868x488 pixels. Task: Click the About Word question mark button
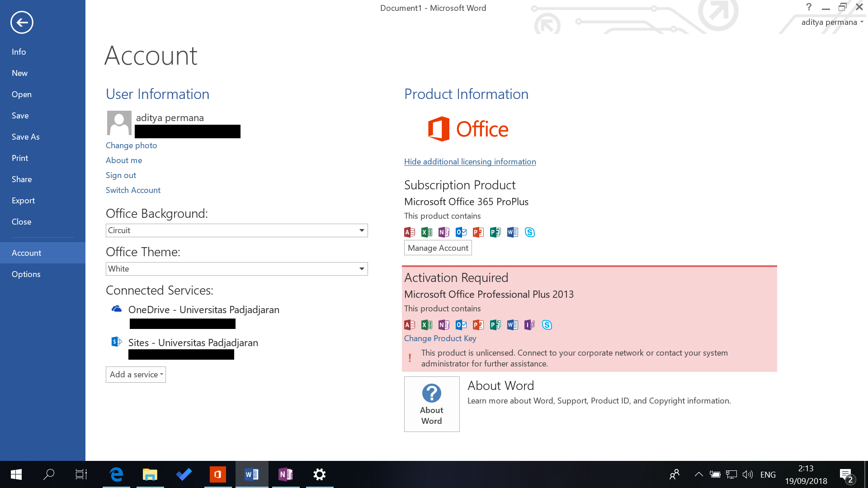[x=431, y=404]
